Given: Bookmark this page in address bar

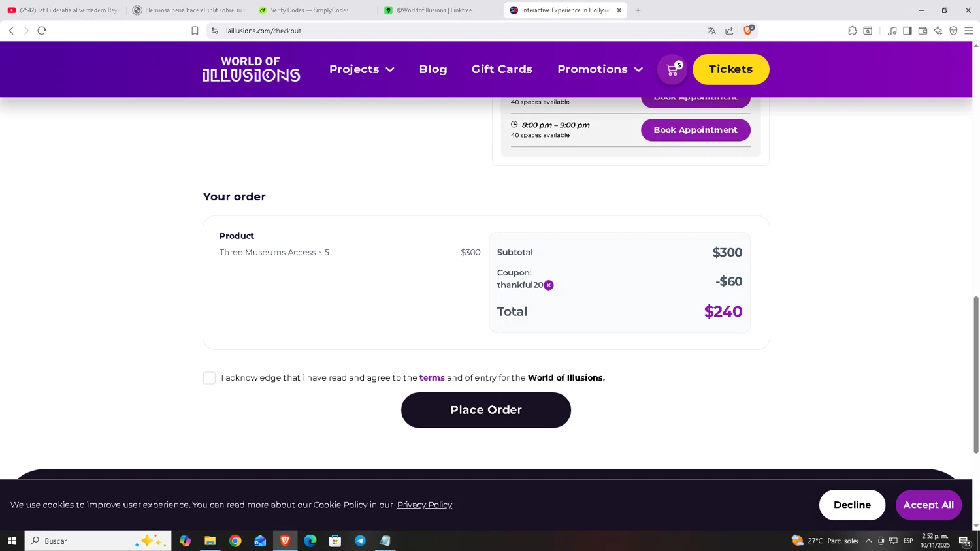Looking at the screenshot, I should click(195, 31).
